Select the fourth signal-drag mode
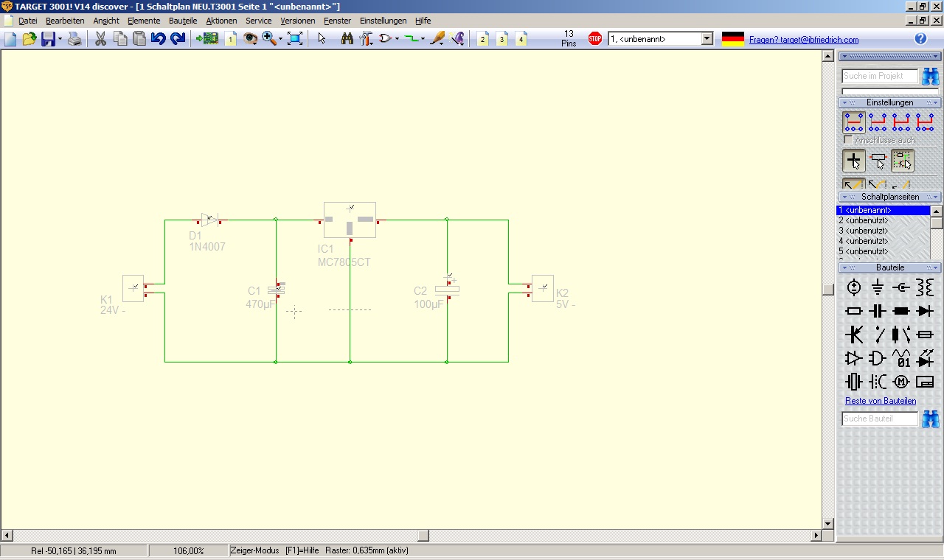The image size is (944, 560). [925, 122]
